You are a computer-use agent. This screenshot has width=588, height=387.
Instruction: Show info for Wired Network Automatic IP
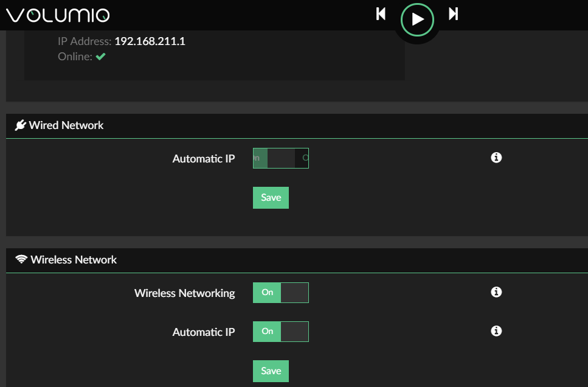tap(496, 157)
